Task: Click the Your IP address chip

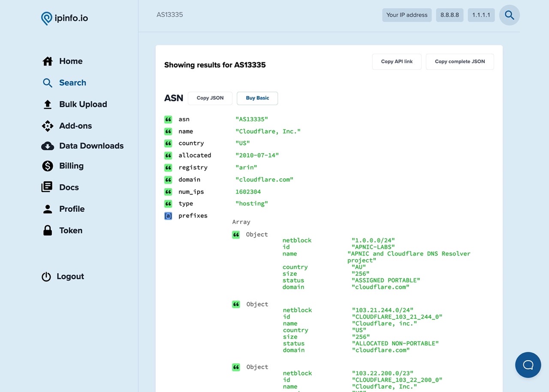Action: pyautogui.click(x=407, y=15)
